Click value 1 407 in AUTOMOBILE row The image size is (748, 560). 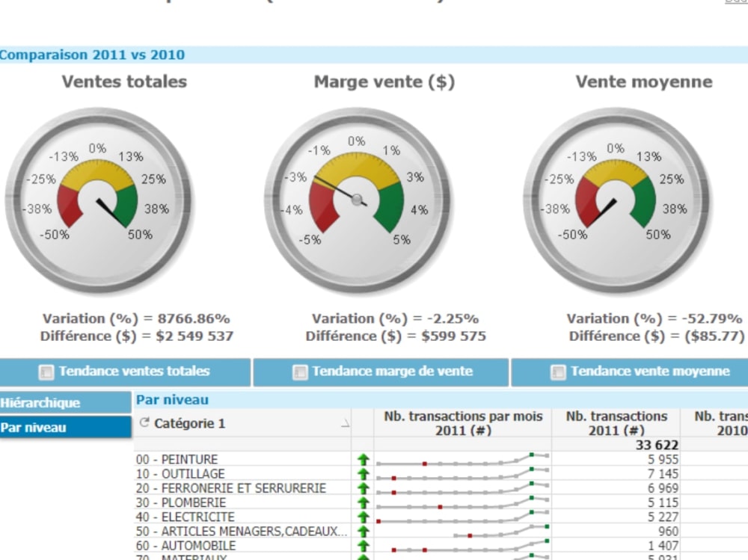[663, 545]
